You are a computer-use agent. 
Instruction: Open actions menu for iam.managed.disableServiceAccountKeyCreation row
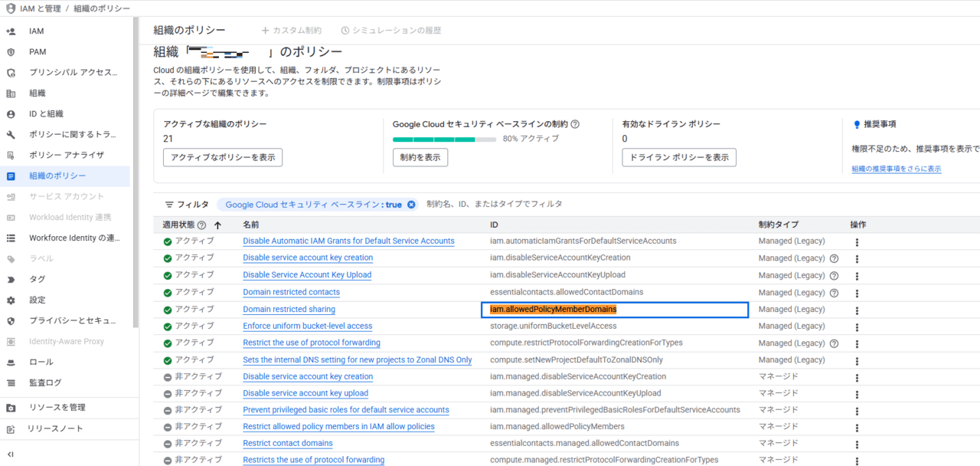[857, 377]
